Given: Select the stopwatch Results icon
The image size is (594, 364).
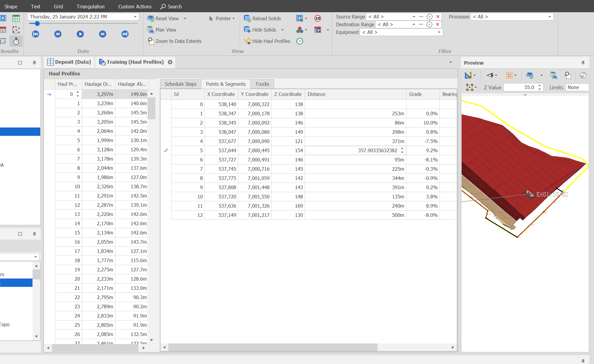Looking at the screenshot, I should coord(16,41).
